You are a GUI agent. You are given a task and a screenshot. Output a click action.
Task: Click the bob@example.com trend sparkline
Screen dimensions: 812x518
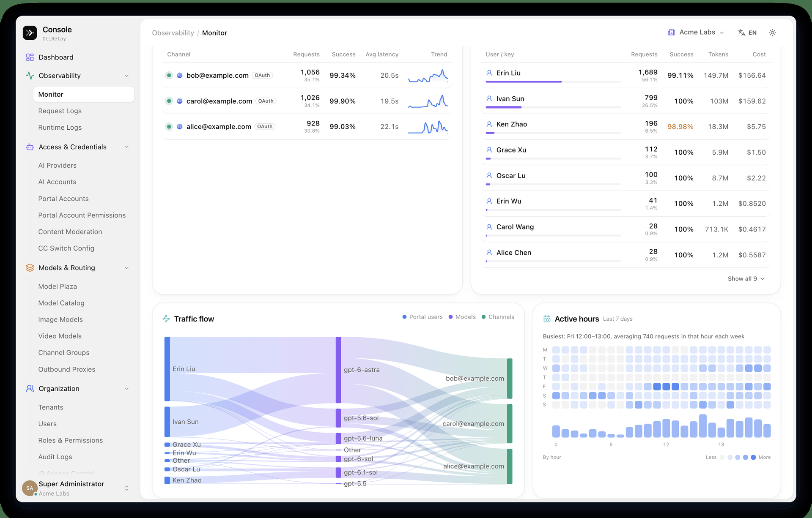(x=428, y=76)
